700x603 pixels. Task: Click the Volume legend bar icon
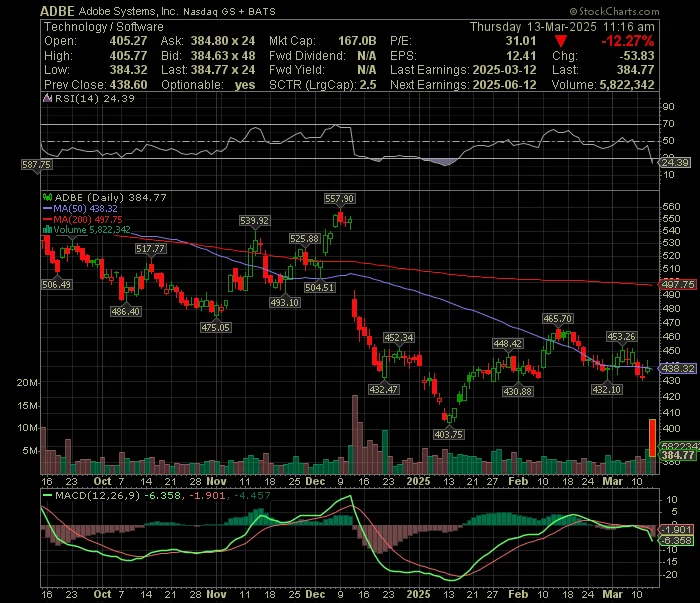[x=47, y=229]
